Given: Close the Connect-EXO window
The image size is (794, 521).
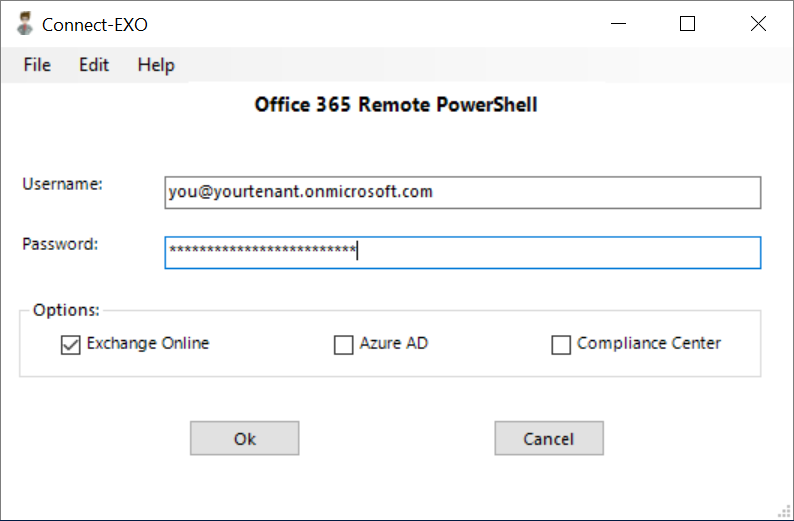Looking at the screenshot, I should click(x=758, y=24).
